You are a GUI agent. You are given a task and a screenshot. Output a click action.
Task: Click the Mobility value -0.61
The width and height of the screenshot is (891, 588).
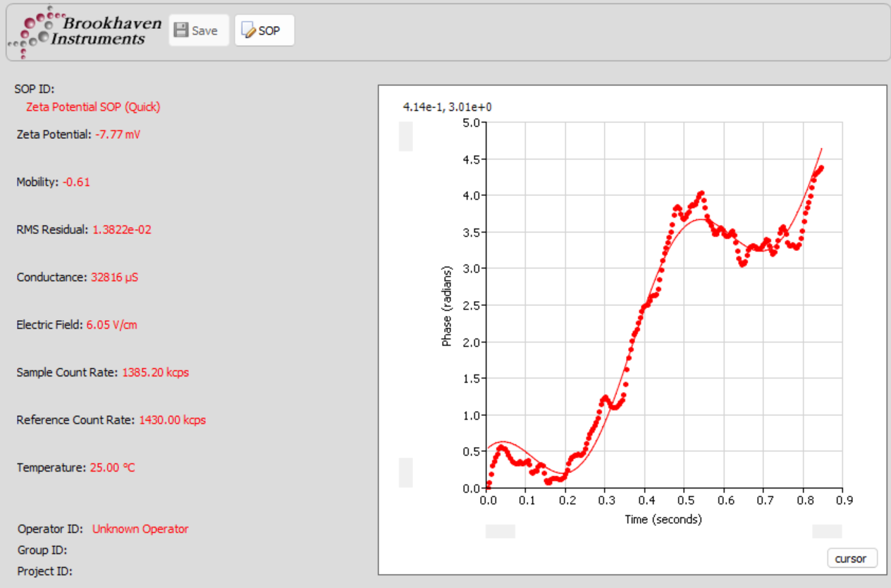coord(76,182)
